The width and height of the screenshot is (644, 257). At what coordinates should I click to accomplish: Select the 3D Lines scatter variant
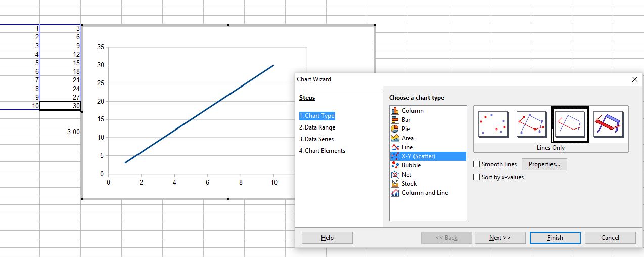[x=608, y=124]
